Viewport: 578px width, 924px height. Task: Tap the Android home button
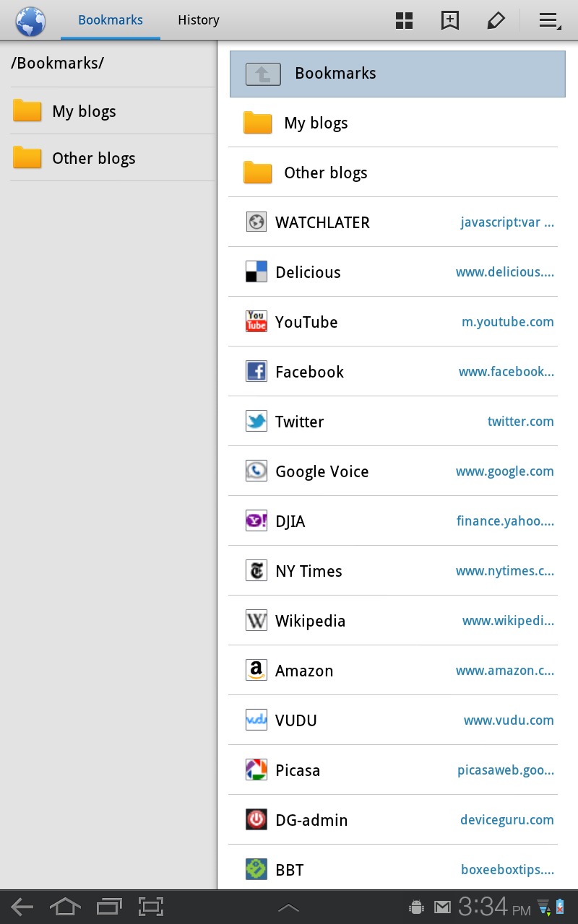coord(65,907)
